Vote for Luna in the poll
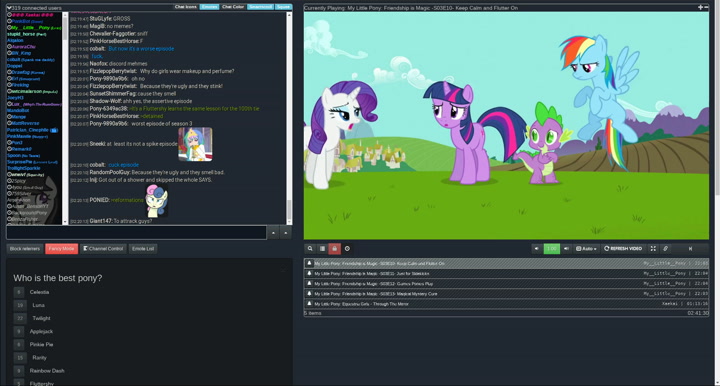Image resolution: width=720 pixels, height=386 pixels. click(20, 305)
